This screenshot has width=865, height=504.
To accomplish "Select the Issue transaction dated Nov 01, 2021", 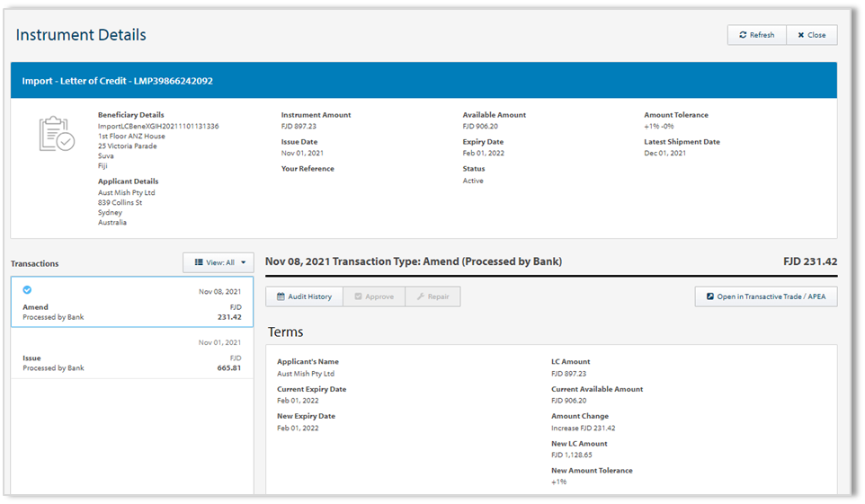I will coord(132,356).
